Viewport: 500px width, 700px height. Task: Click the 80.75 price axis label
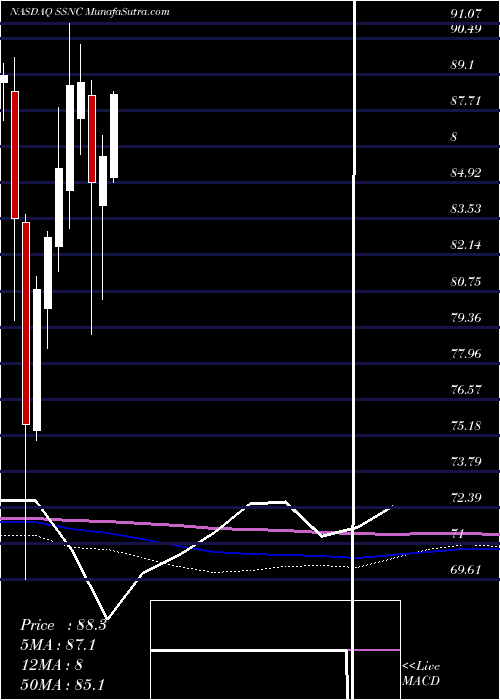pyautogui.click(x=466, y=282)
